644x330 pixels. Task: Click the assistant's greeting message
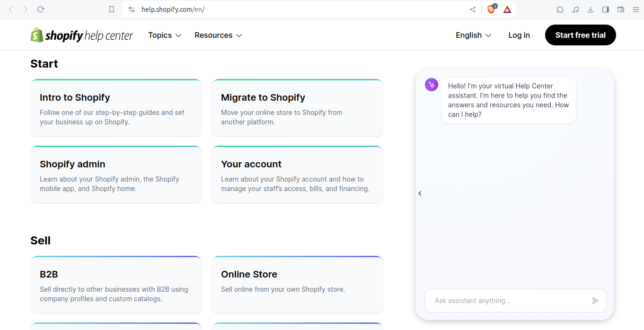[x=509, y=100]
